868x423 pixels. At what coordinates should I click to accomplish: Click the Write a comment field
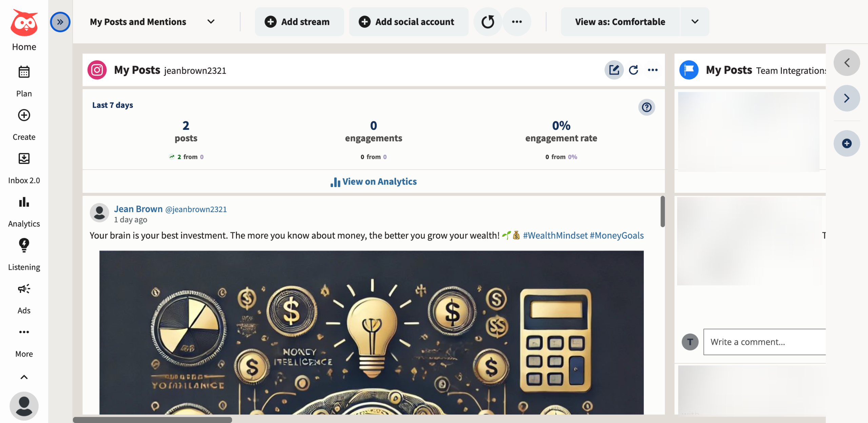pos(765,342)
